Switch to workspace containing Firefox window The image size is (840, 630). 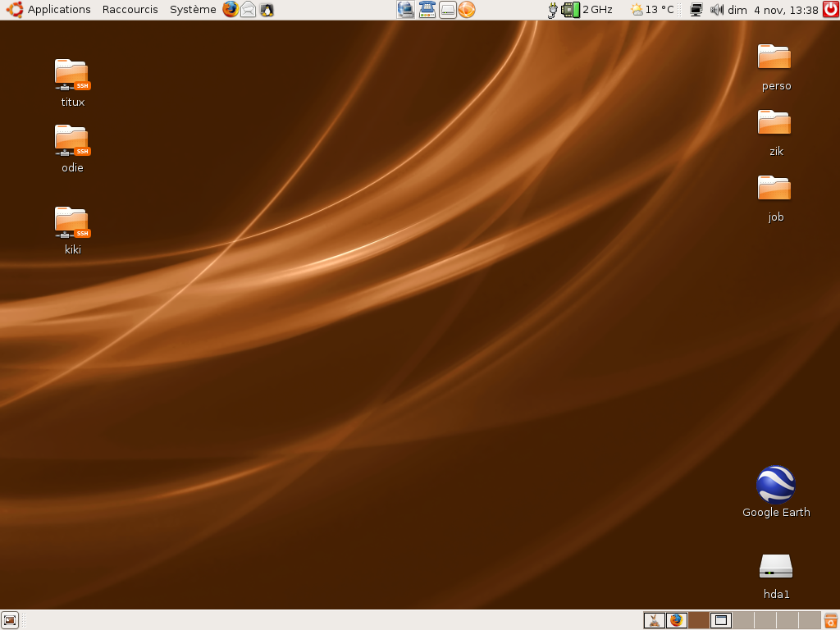click(x=677, y=620)
